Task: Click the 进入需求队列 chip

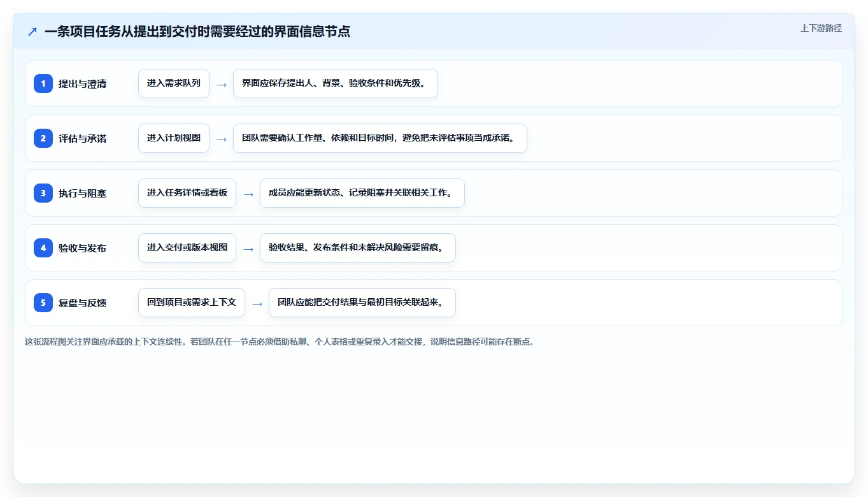Action: pos(174,83)
